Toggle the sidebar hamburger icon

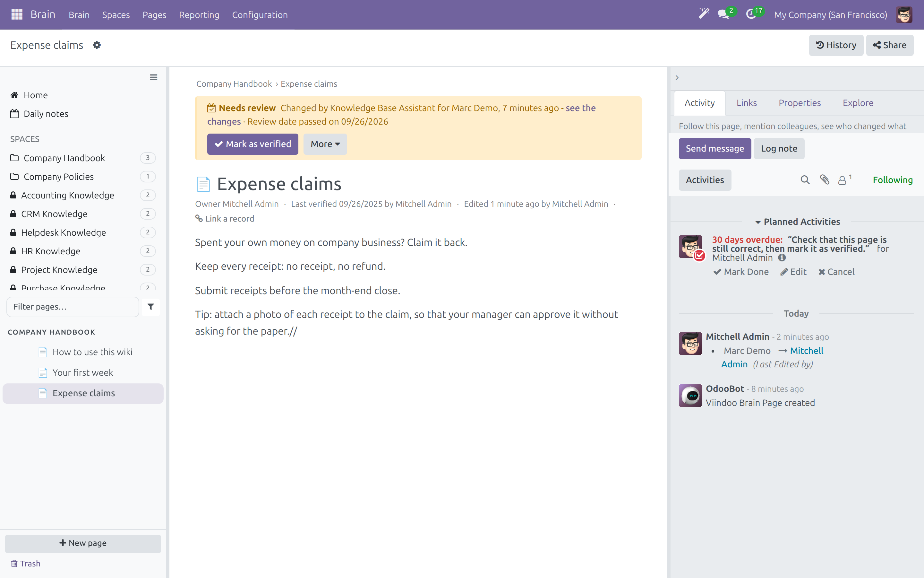pos(153,78)
